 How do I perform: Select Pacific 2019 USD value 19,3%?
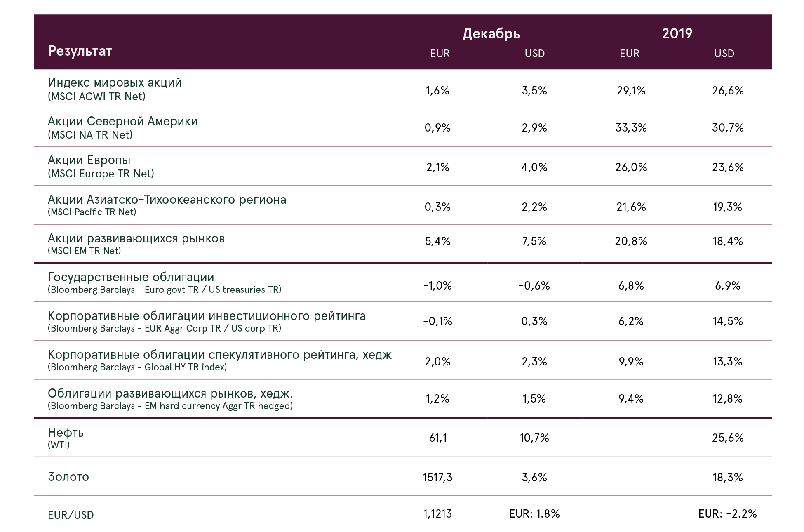coord(728,207)
